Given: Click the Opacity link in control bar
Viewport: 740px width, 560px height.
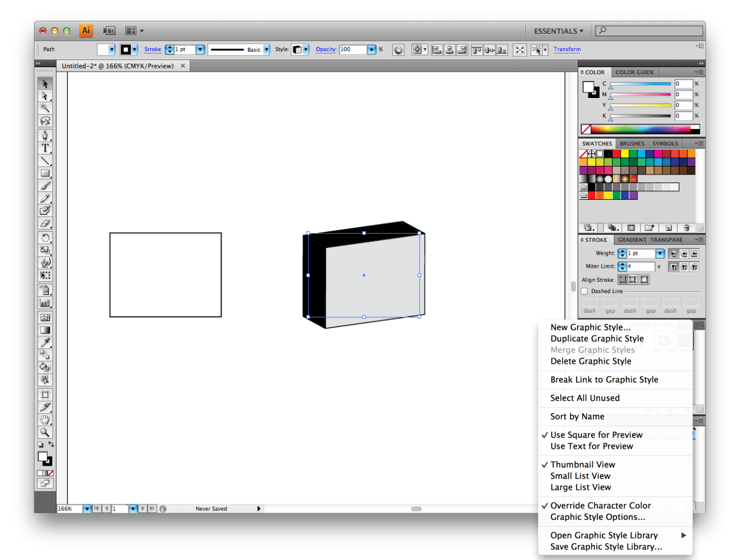Looking at the screenshot, I should click(326, 49).
